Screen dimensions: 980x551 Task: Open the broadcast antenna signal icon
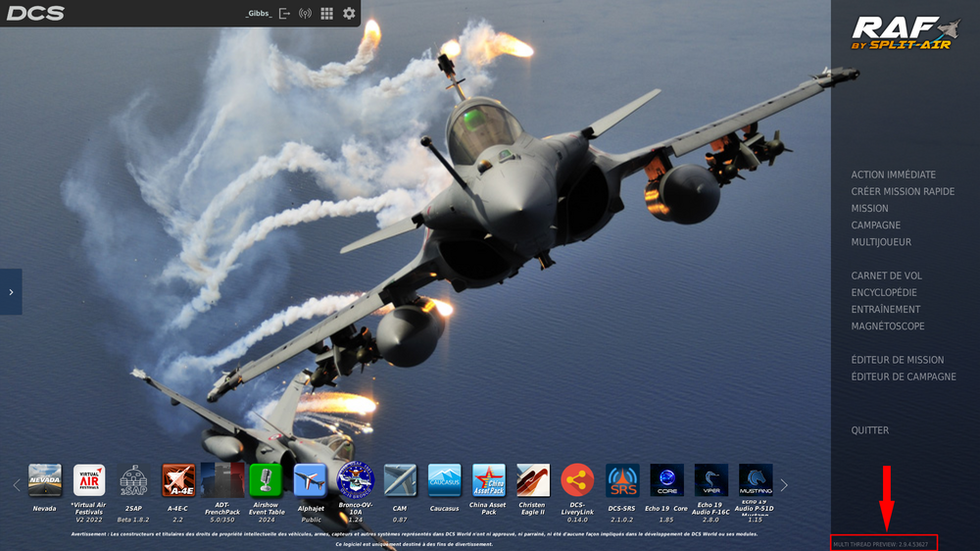pos(305,14)
